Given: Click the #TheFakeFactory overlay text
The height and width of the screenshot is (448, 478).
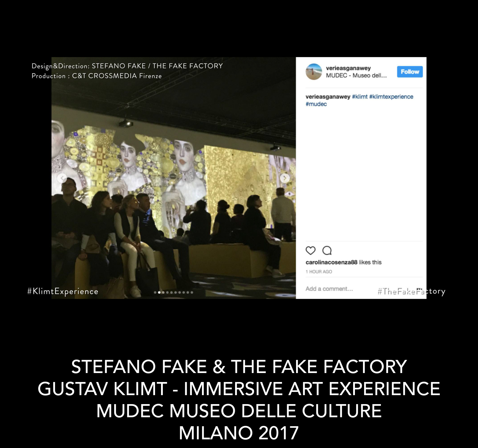Looking at the screenshot, I should (x=411, y=291).
